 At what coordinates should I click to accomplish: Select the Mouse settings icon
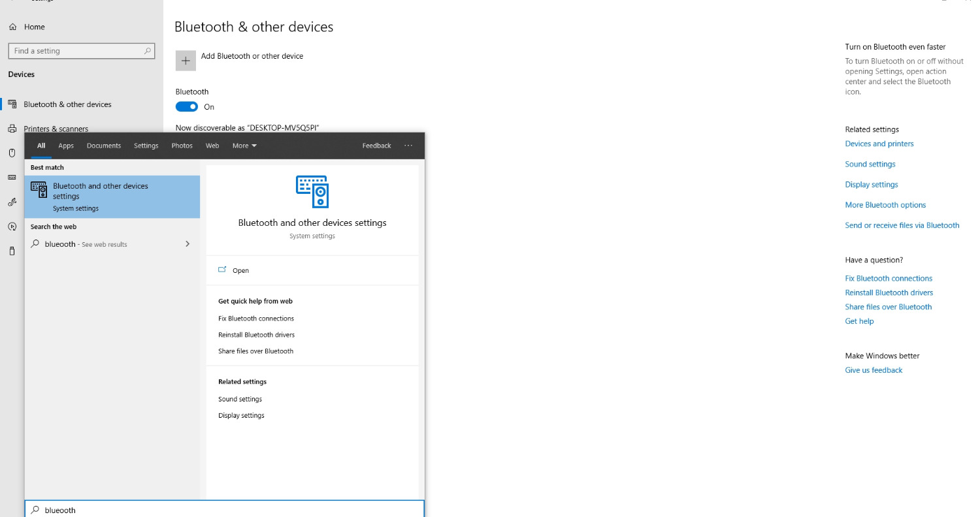[x=12, y=152]
